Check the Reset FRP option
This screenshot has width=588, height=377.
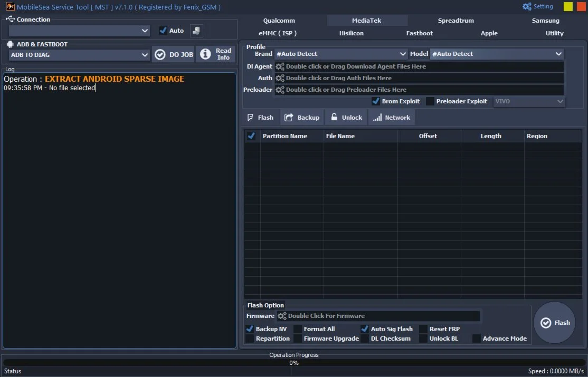coord(423,329)
